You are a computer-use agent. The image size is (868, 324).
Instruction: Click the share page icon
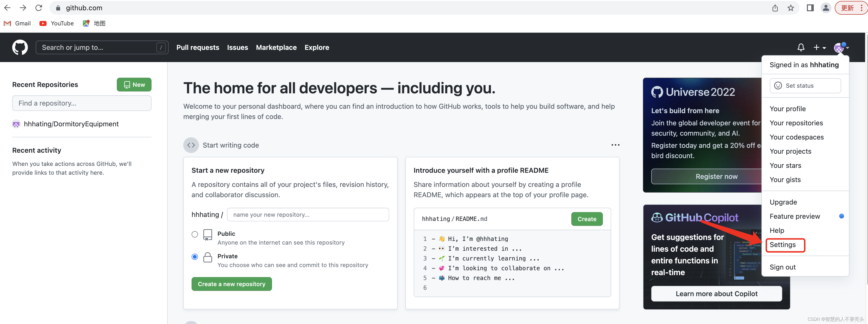click(775, 8)
